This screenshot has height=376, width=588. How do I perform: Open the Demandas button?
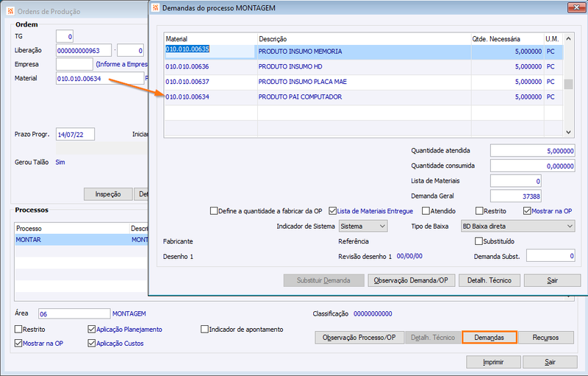tap(490, 337)
